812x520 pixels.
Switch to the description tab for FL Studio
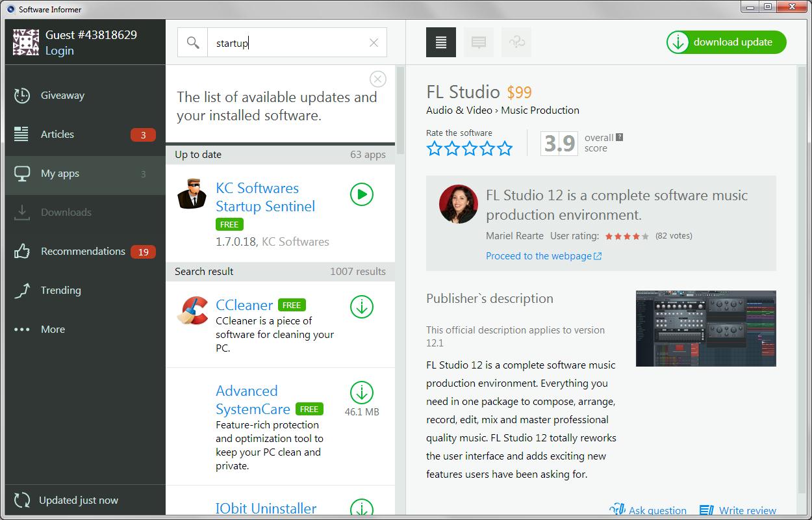coord(440,42)
